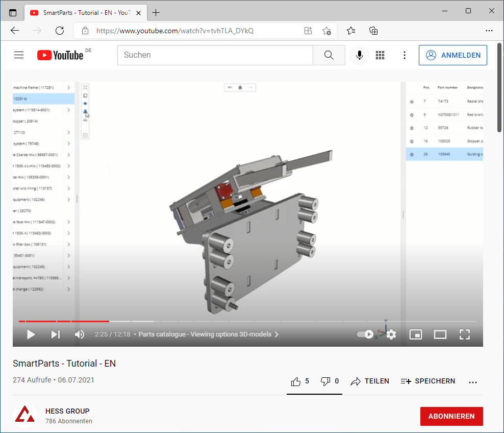The height and width of the screenshot is (433, 504).
Task: Enable miniplayer mode
Action: [416, 334]
